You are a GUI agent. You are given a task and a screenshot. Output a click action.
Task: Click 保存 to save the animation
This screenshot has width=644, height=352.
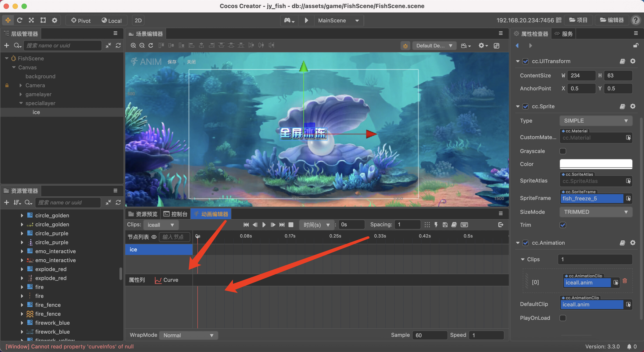click(x=172, y=62)
